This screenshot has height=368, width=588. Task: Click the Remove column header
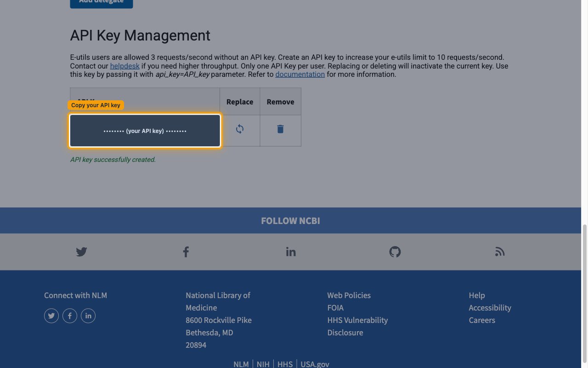[280, 102]
